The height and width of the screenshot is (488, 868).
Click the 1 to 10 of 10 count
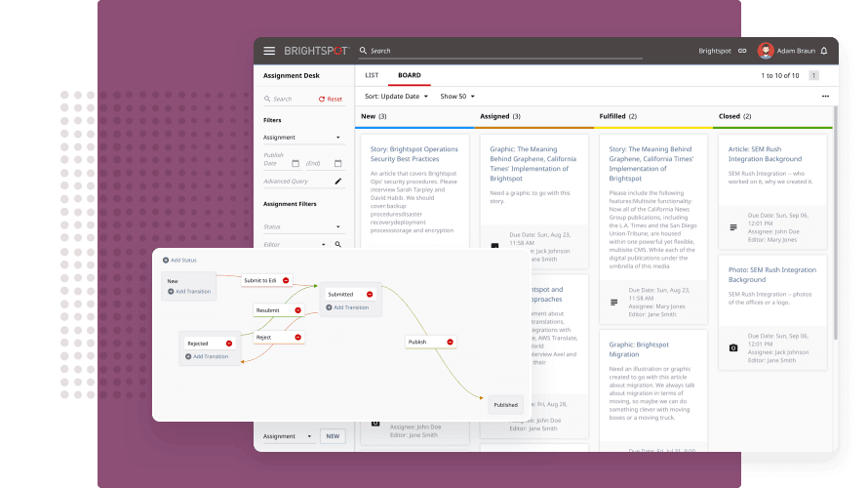click(x=779, y=76)
